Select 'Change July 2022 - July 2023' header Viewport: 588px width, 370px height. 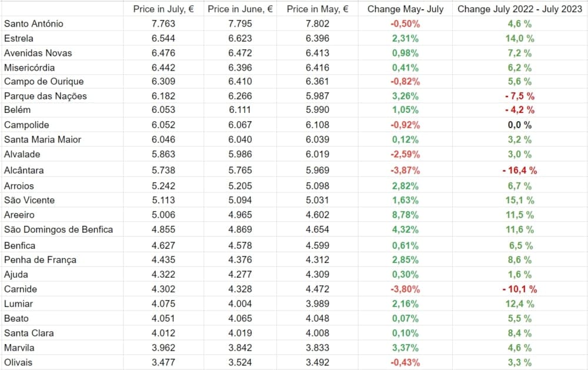click(x=520, y=9)
